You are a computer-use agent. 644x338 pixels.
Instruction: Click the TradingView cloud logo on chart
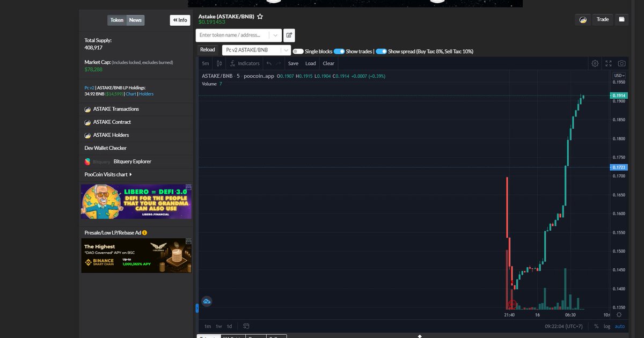click(207, 302)
